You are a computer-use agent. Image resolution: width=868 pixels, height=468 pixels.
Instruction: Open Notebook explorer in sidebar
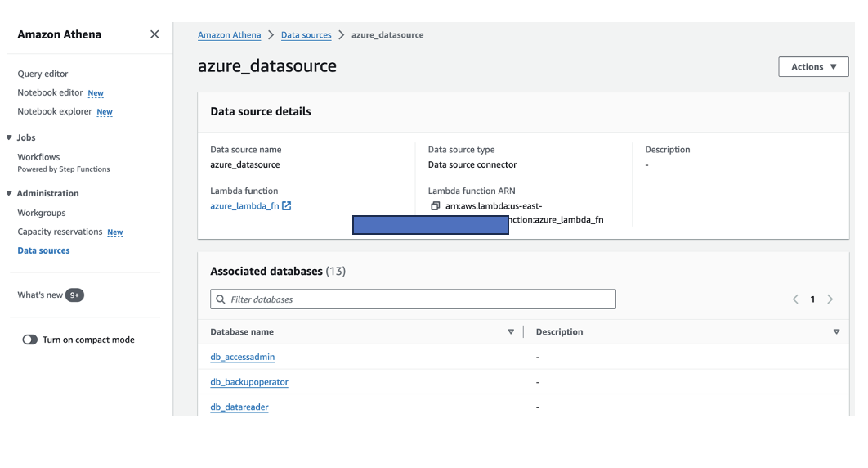55,111
